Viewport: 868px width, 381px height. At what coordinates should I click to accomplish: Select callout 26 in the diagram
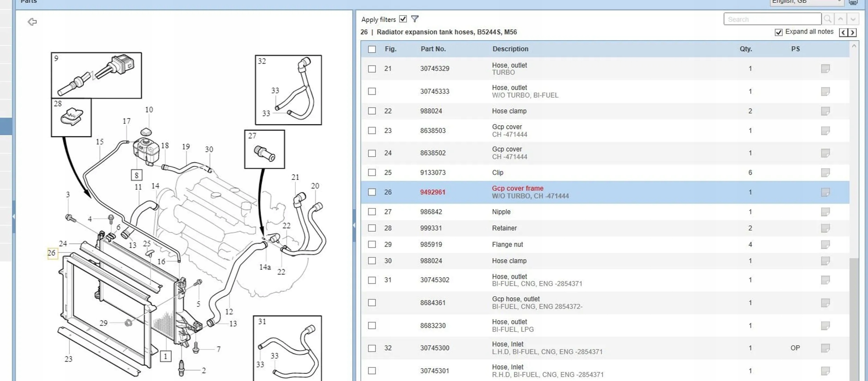(52, 253)
